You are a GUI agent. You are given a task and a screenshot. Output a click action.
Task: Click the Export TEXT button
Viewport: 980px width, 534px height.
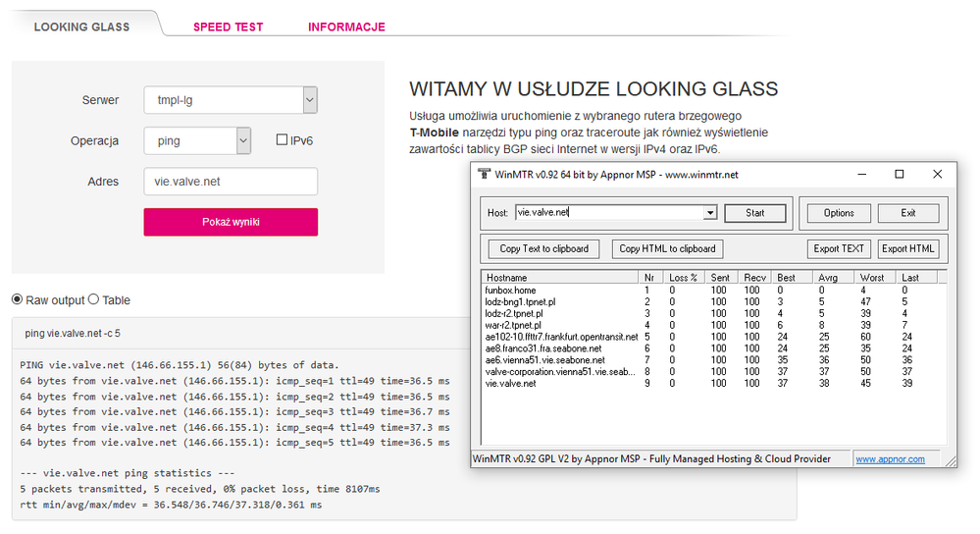click(839, 249)
